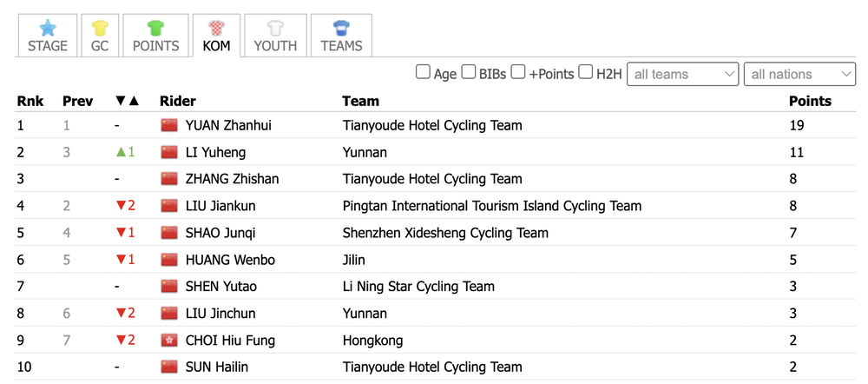This screenshot has width=868, height=384.
Task: Click the Hong Kong flag by CHOI Hiu Fung
Action: [169, 341]
